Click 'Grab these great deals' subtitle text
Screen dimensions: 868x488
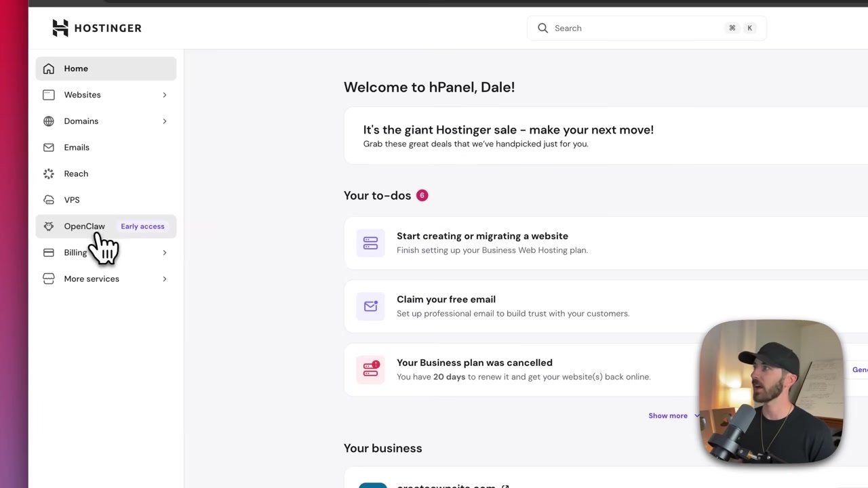coord(475,144)
